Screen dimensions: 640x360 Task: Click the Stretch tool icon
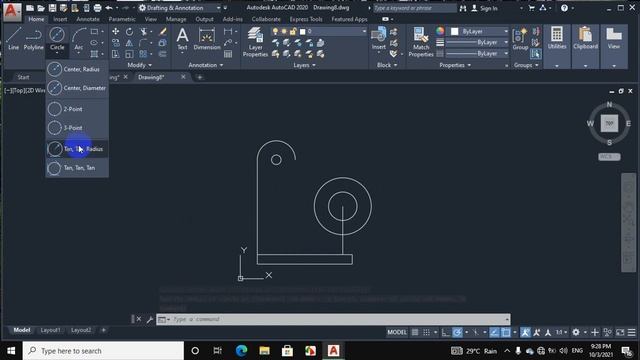click(116, 54)
